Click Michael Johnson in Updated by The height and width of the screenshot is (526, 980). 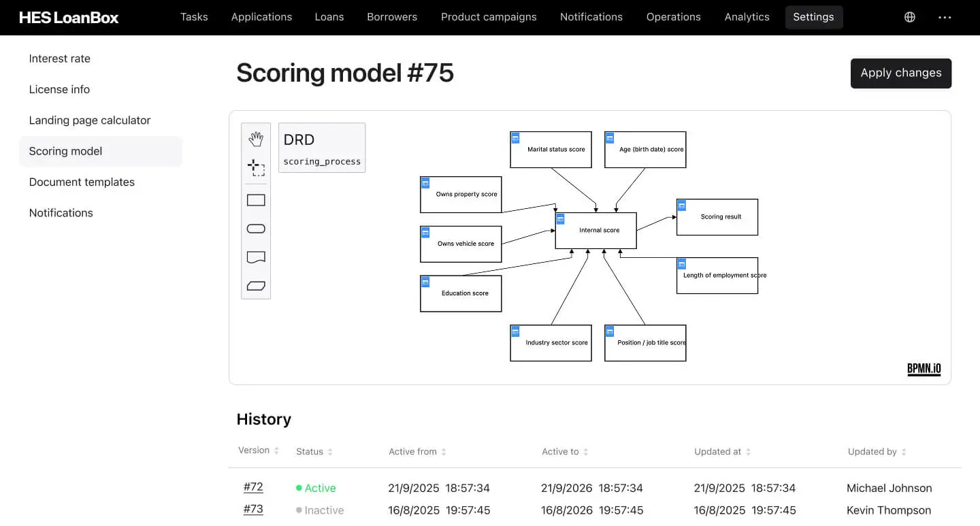(x=889, y=488)
